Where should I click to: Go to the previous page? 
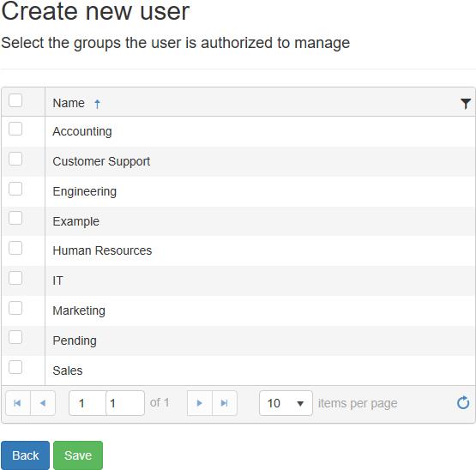point(43,403)
